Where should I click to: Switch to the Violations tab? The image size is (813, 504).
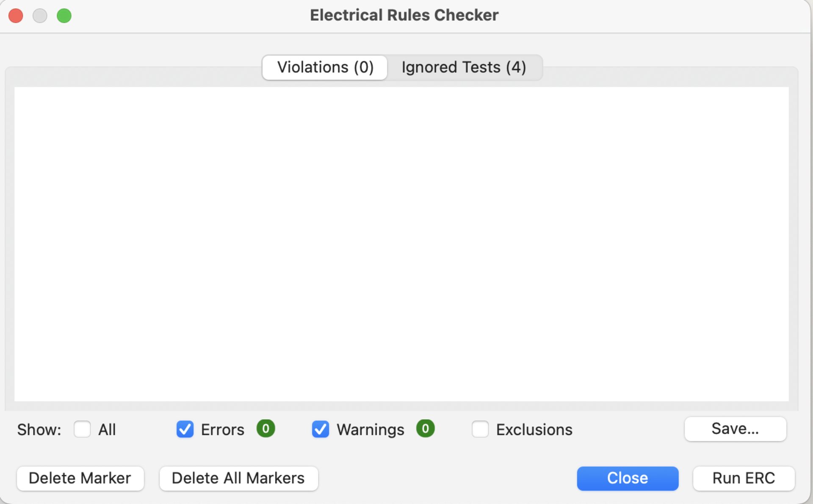(325, 67)
